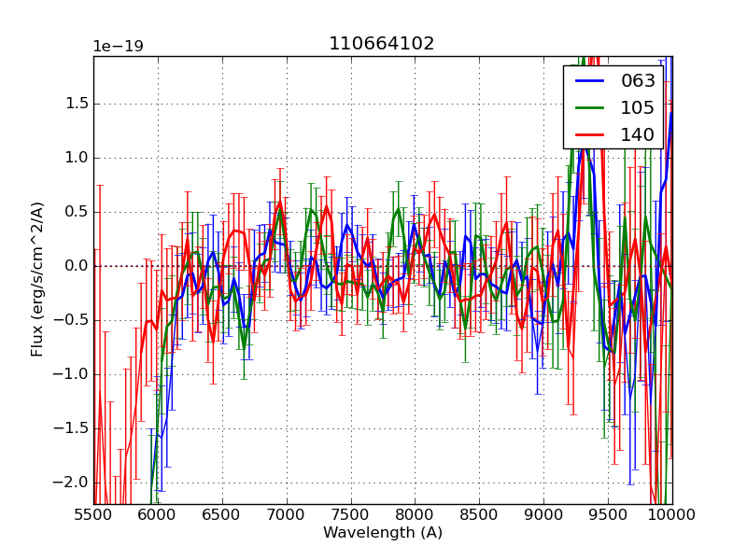Image resolution: width=747 pixels, height=560 pixels.
Task: Select the 105 legend label
Action: coord(638,108)
